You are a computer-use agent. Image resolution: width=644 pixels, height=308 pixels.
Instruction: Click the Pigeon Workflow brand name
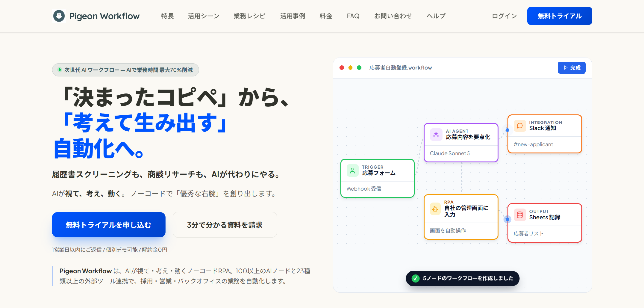tap(105, 16)
